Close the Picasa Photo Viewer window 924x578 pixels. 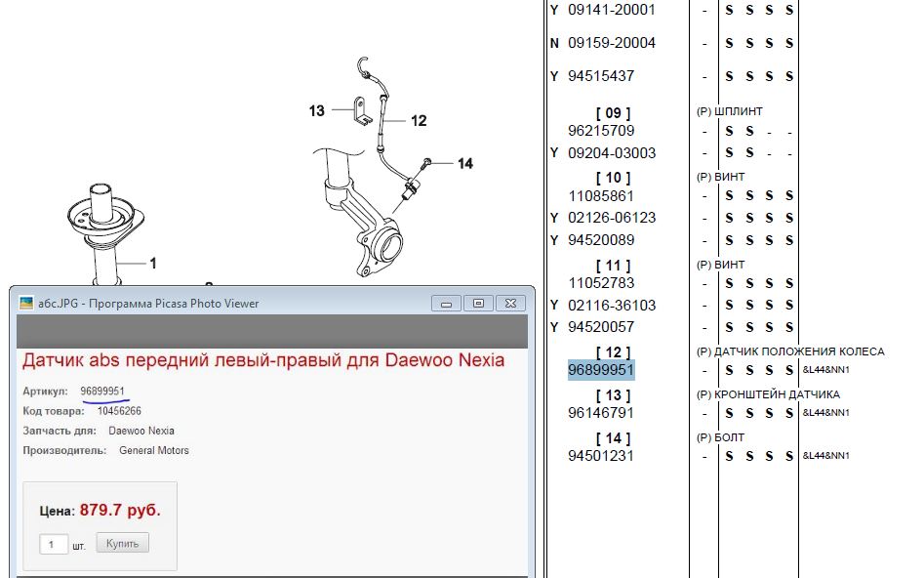click(510, 303)
